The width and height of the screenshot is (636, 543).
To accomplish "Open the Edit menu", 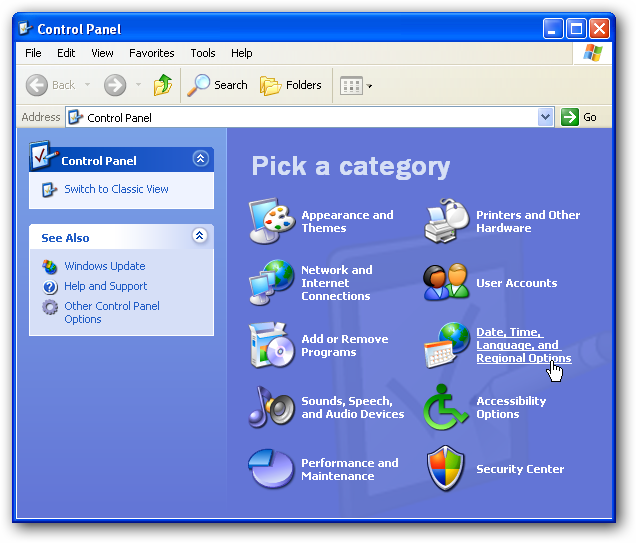I will point(66,53).
